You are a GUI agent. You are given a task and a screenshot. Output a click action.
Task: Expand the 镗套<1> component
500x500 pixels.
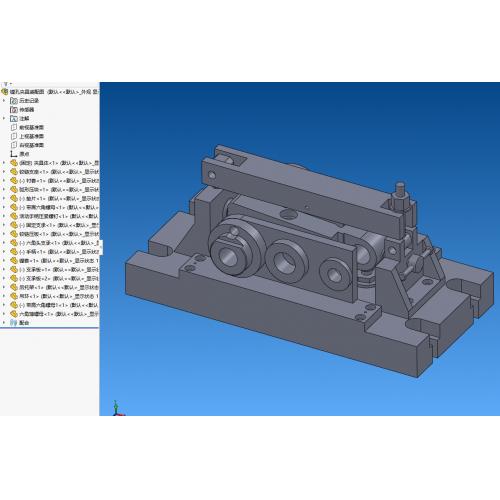4,261
